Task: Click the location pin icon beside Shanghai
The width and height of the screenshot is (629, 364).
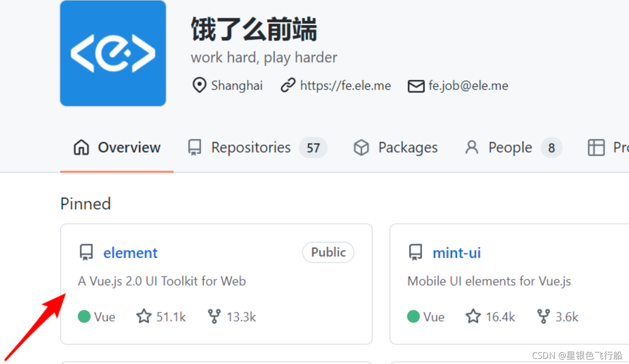Action: 199,85
